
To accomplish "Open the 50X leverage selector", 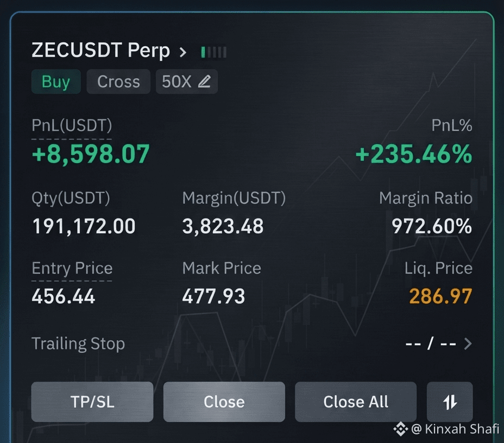I will tap(186, 82).
